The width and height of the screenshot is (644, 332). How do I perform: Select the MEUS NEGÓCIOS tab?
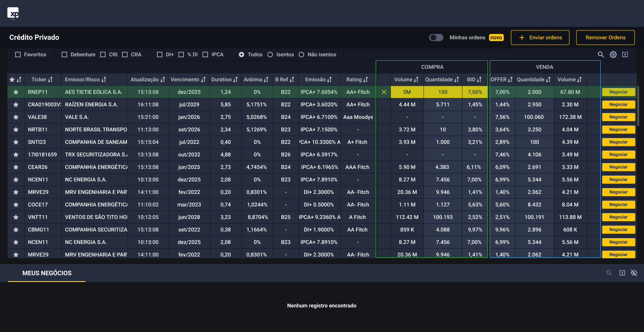click(47, 273)
